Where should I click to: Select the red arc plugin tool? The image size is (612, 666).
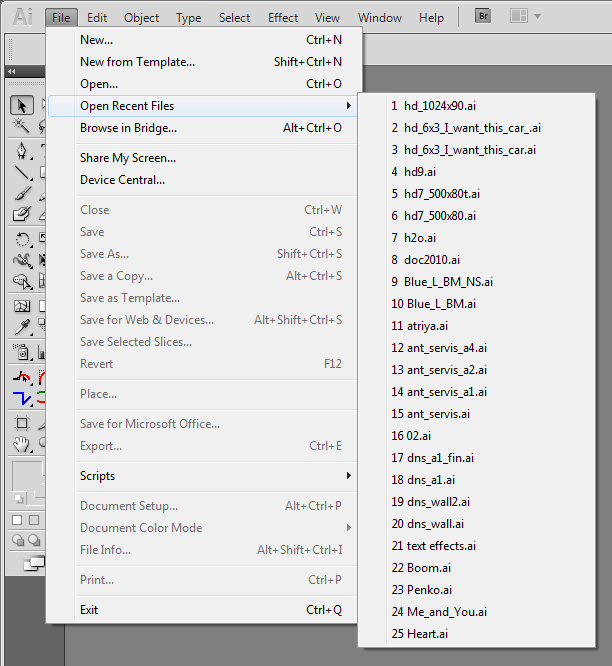22,377
